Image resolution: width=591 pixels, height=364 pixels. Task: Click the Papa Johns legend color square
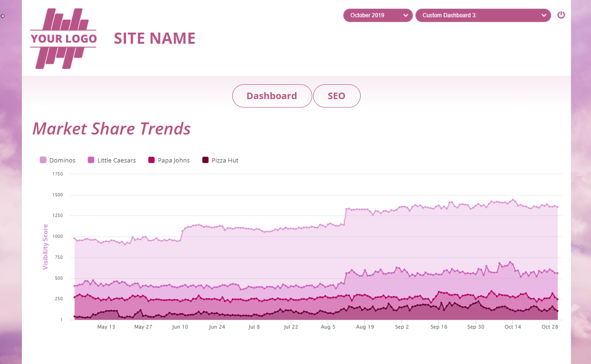[x=152, y=160]
